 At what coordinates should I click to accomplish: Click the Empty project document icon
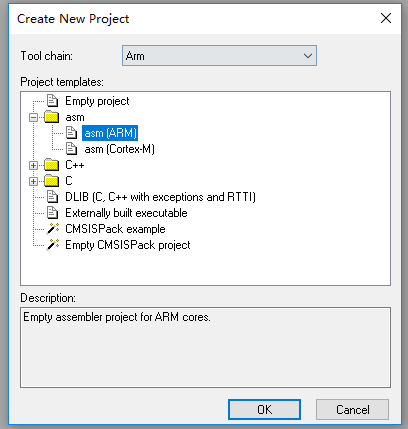click(x=52, y=101)
